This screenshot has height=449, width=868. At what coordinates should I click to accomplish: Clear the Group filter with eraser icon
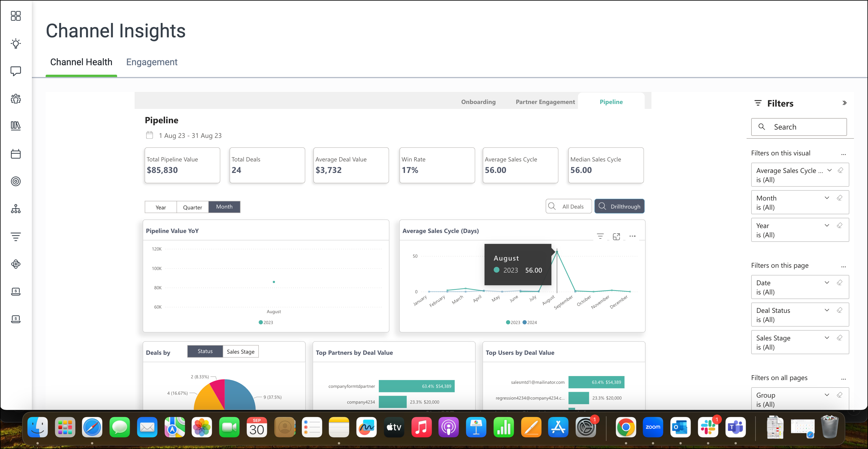[839, 395]
